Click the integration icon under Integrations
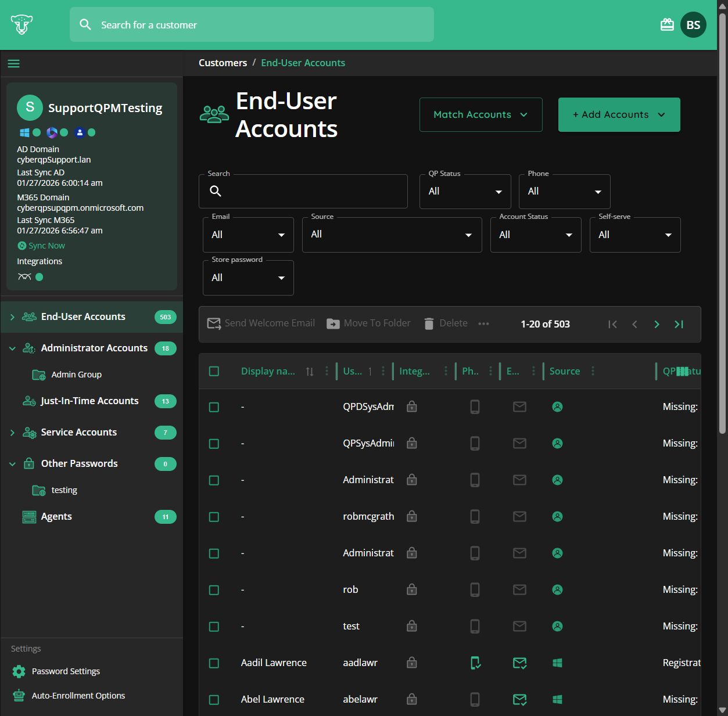Image resolution: width=728 pixels, height=716 pixels. (24, 277)
